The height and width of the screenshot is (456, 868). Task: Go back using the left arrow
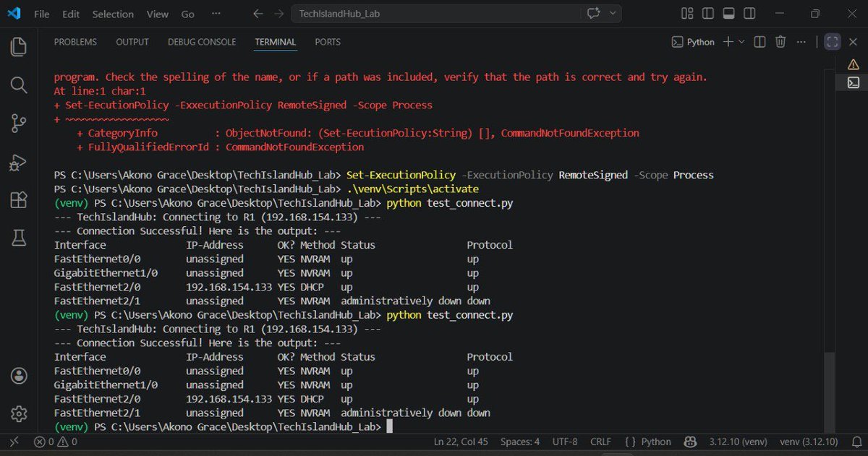tap(259, 14)
